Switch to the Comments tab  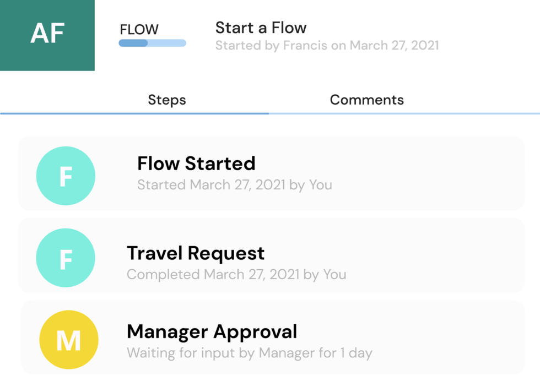click(x=366, y=100)
